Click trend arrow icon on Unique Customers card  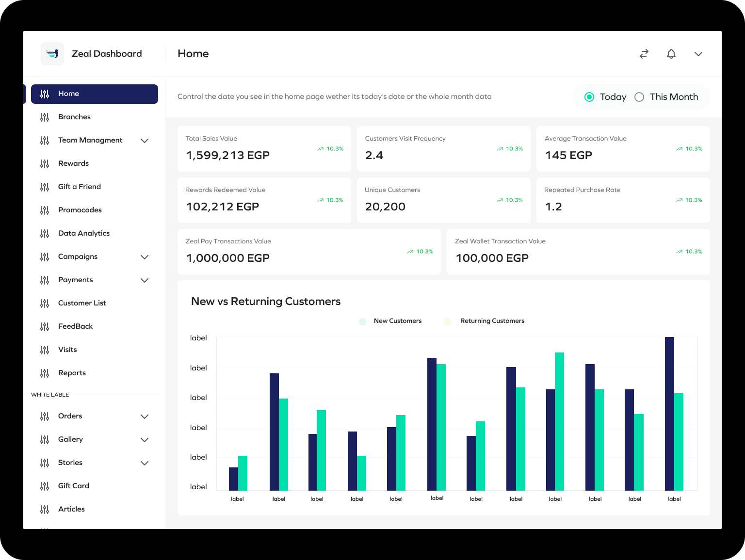500,200
